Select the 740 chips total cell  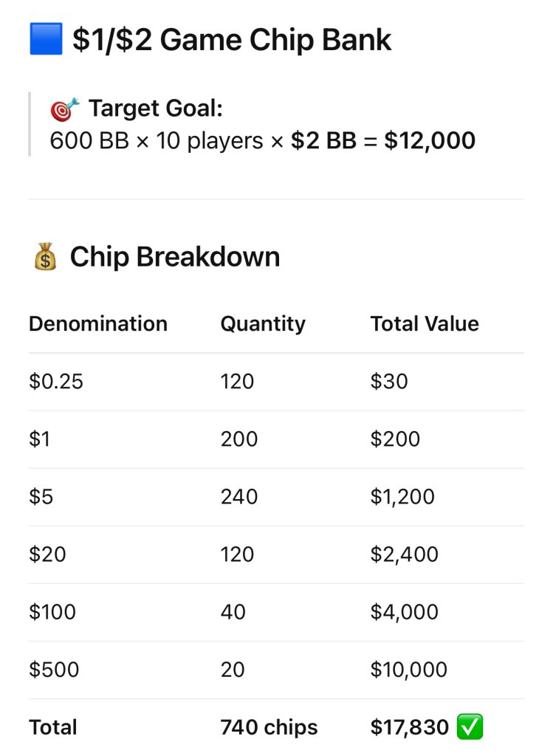269,727
